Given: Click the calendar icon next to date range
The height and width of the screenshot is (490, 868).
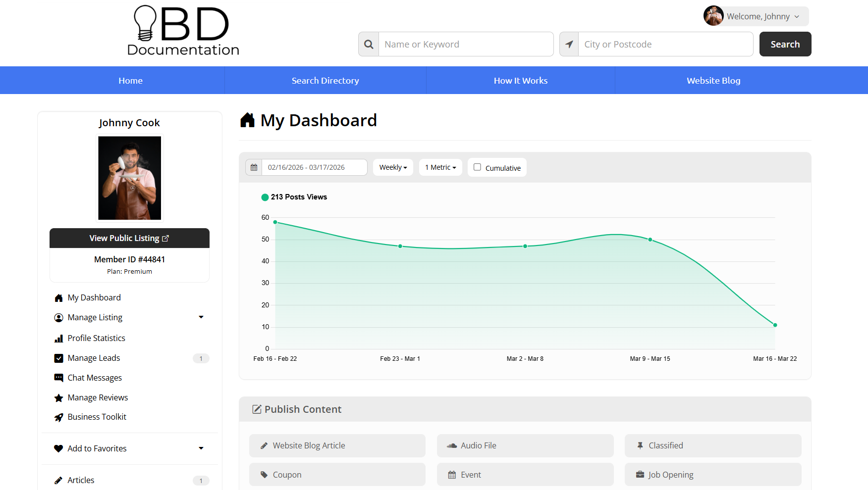Looking at the screenshot, I should [x=254, y=167].
